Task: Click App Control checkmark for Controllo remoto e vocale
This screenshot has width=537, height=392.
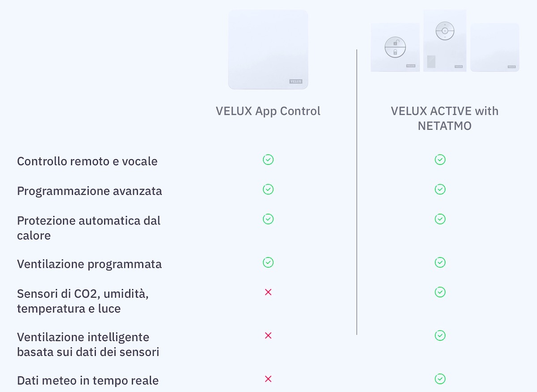Action: (x=268, y=160)
